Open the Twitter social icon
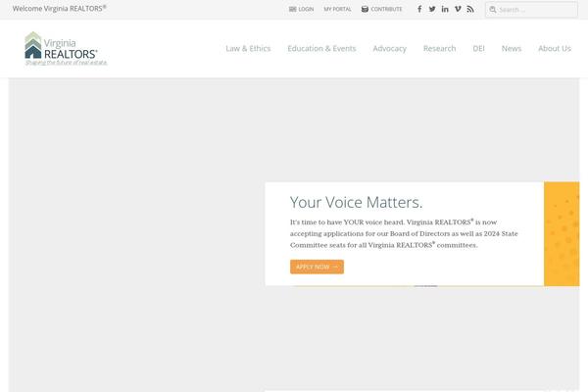The image size is (588, 392). (x=432, y=9)
